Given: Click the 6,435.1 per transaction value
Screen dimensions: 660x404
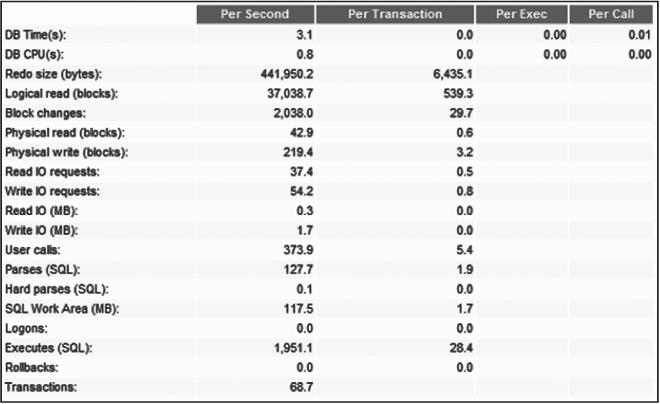Looking at the screenshot, I should pyautogui.click(x=451, y=75).
